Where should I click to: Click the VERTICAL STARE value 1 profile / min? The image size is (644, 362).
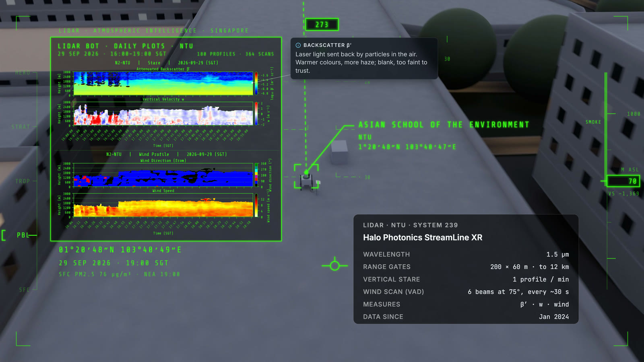click(x=541, y=279)
